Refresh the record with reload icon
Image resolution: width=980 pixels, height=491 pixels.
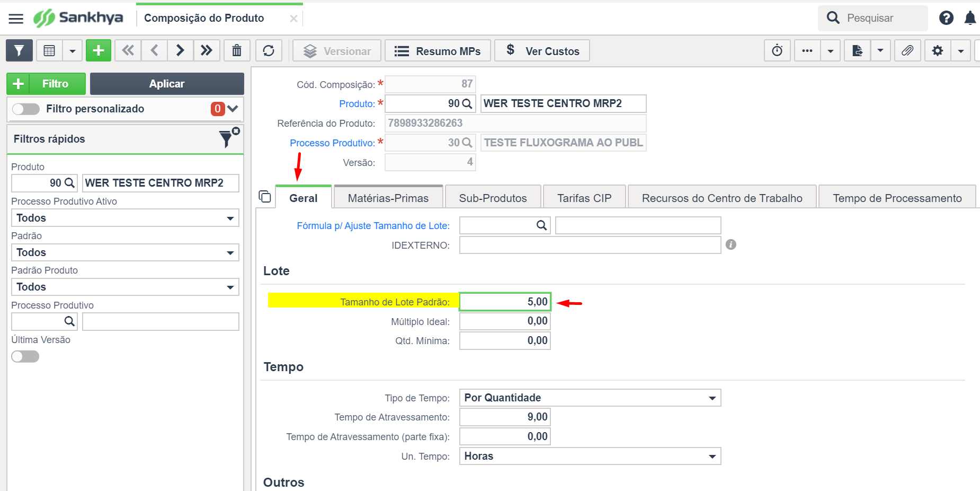click(x=269, y=51)
